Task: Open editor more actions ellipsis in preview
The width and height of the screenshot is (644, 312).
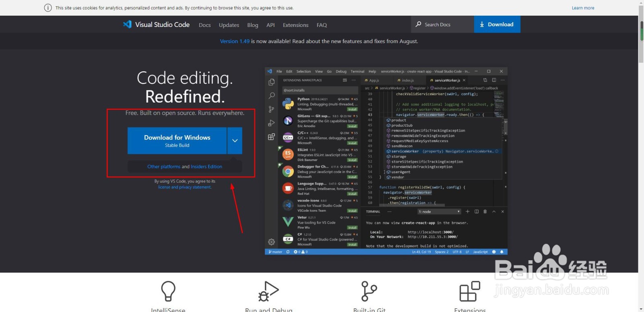Action: (502, 80)
